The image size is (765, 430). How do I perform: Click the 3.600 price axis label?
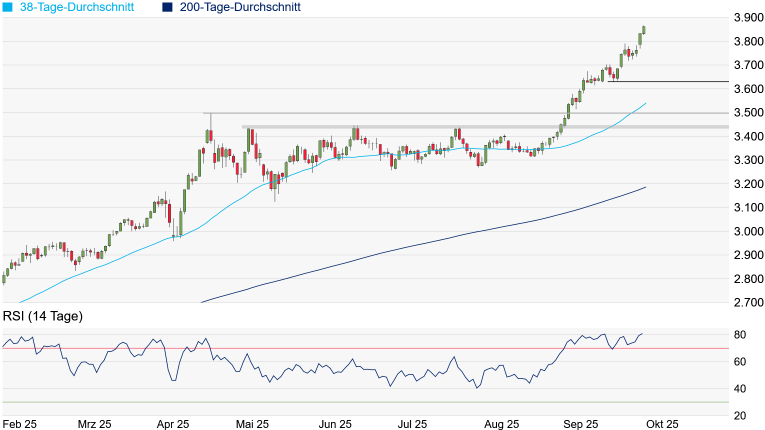coord(748,89)
